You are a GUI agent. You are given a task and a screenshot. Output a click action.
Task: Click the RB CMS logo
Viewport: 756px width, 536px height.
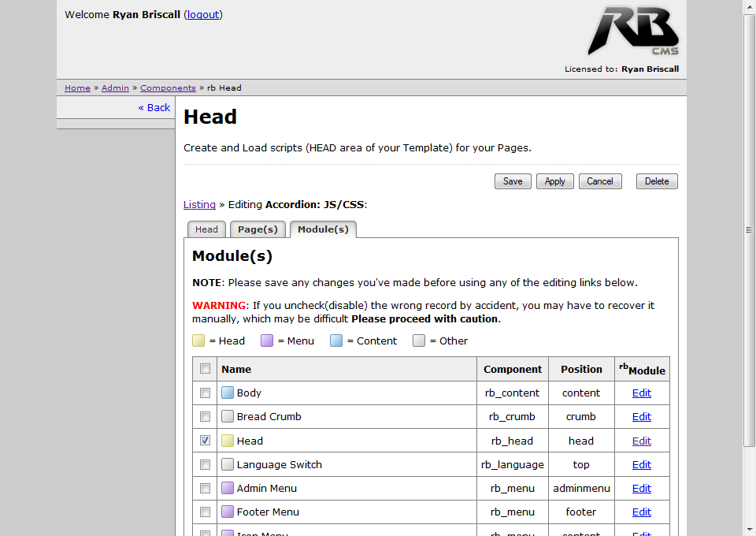tap(632, 32)
